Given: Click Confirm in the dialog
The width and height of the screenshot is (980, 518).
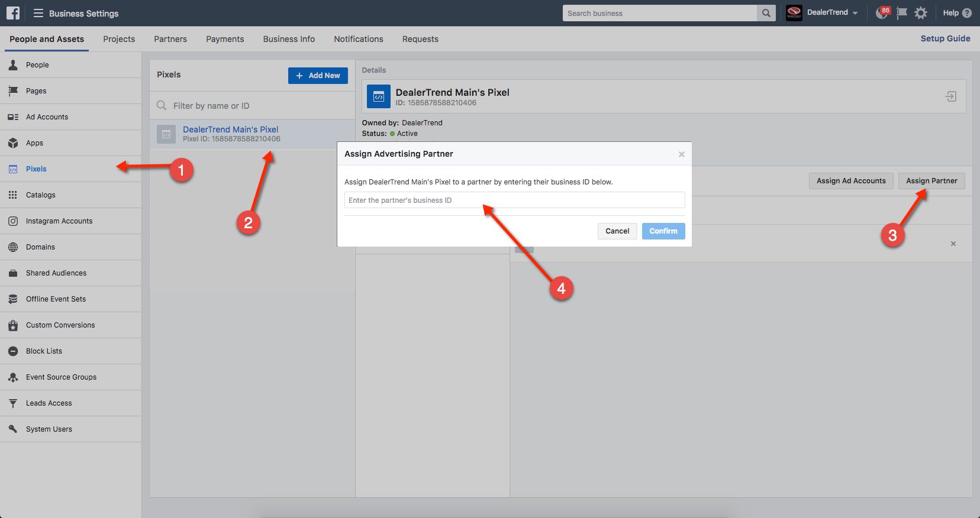Looking at the screenshot, I should [663, 231].
